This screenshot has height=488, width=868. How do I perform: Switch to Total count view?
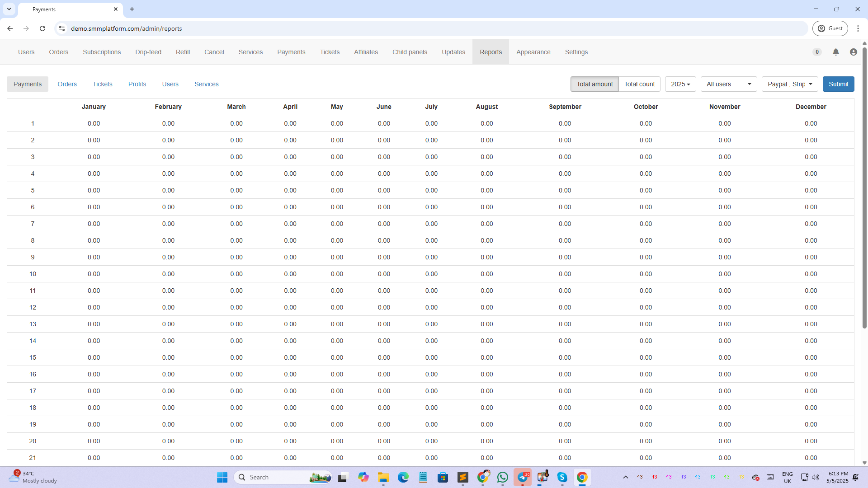coord(639,84)
